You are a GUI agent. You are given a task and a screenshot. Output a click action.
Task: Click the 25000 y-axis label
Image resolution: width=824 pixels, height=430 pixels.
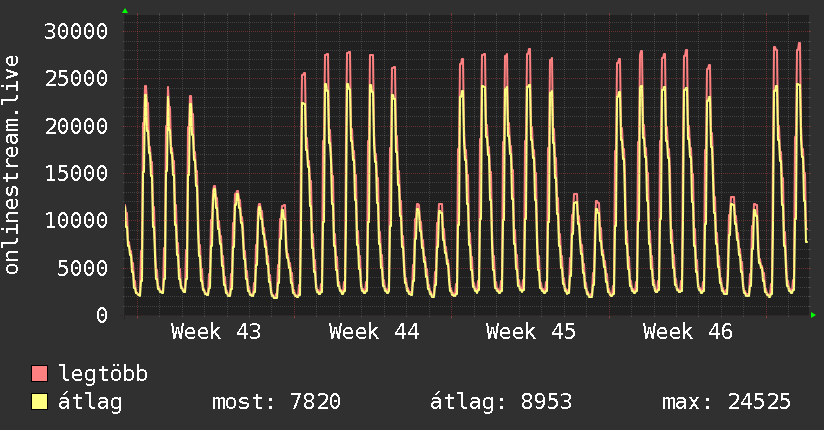tap(76, 79)
